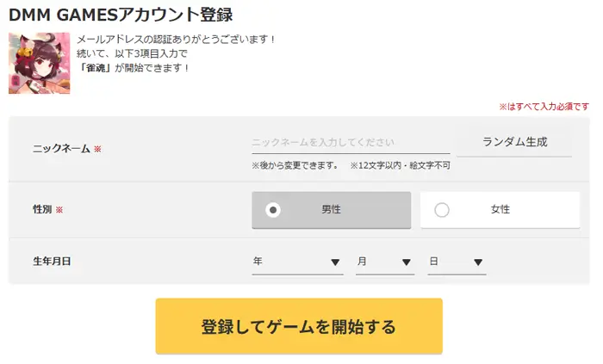The image size is (603, 364).
Task: Click the red ※ mark beside ニックネーム
Action: pos(97,149)
